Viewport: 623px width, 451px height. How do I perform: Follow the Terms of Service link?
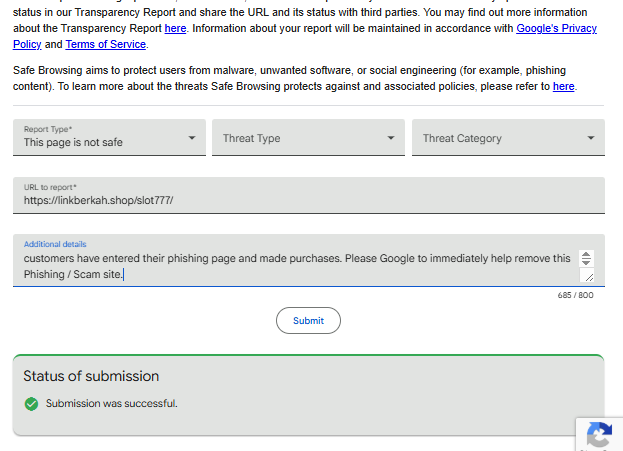[106, 44]
